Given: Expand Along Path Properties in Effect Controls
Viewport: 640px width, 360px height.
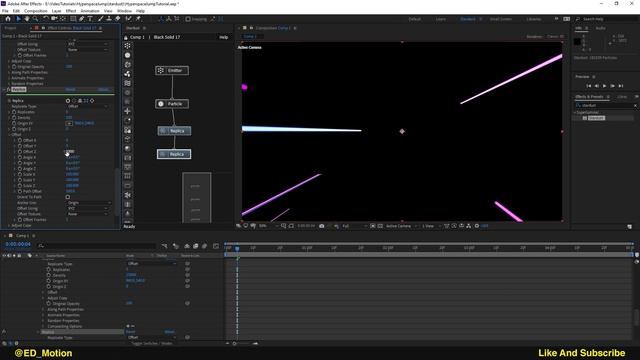Looking at the screenshot, I should [9, 72].
